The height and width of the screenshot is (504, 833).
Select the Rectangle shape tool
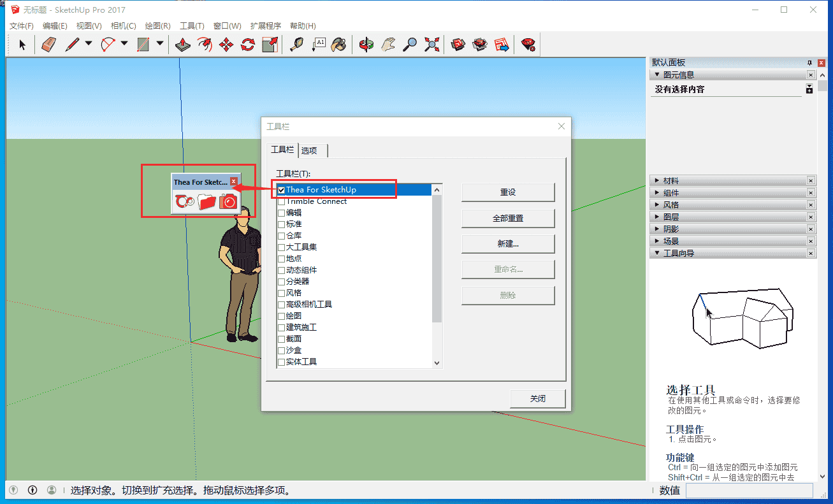[143, 45]
